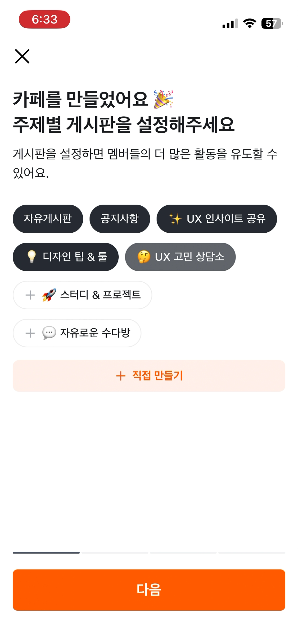This screenshot has width=298, height=644.
Task: Toggle the 디자인 팁 & 툴 chip
Action: coord(66,257)
